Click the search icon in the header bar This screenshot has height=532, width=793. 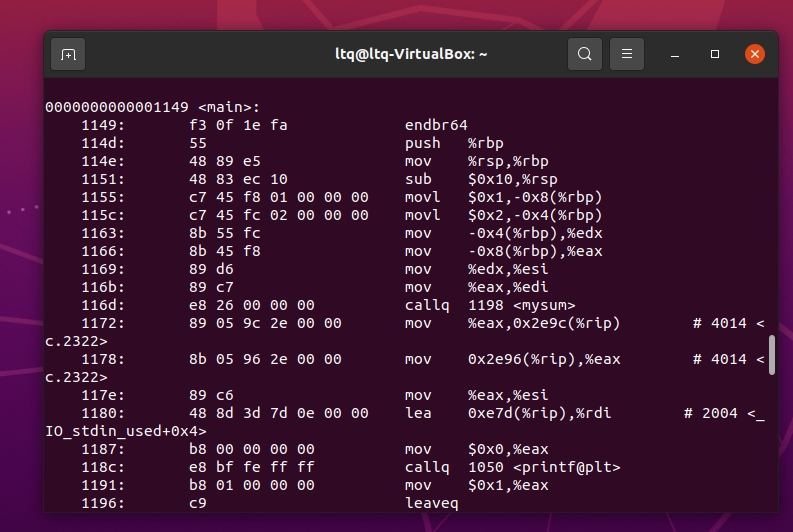tap(585, 54)
